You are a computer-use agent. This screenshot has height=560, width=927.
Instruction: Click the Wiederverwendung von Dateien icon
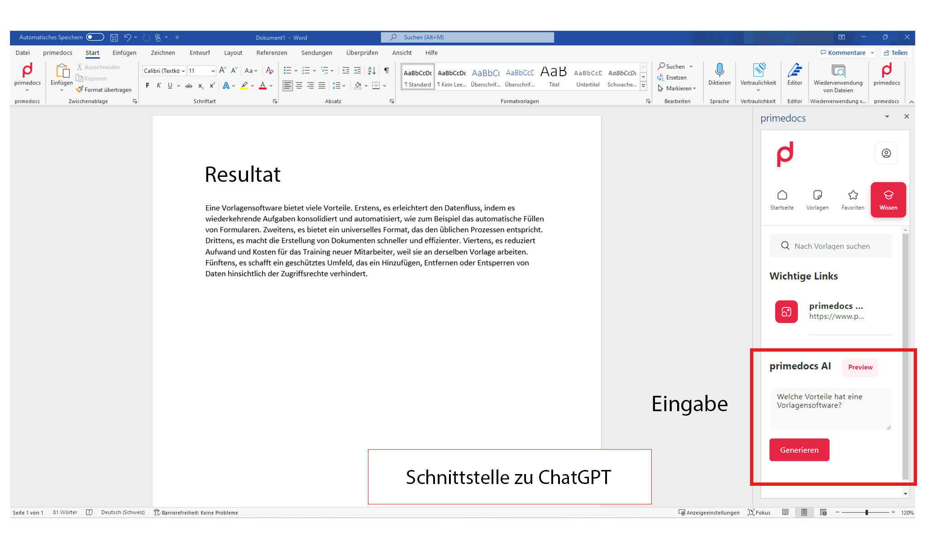coord(838,72)
